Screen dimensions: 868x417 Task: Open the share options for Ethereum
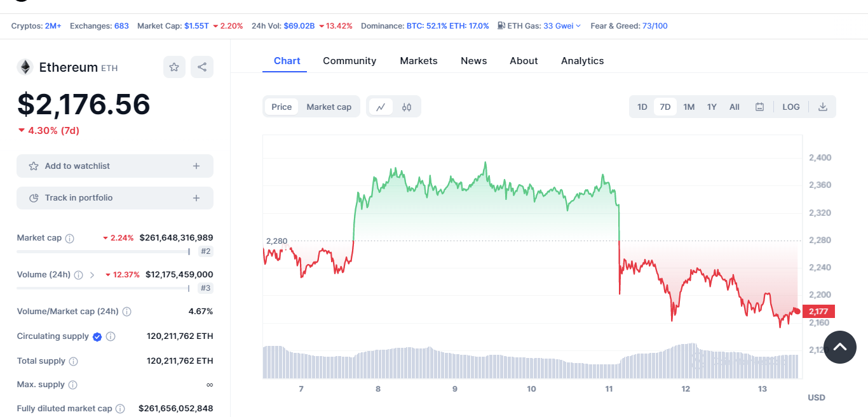point(202,67)
